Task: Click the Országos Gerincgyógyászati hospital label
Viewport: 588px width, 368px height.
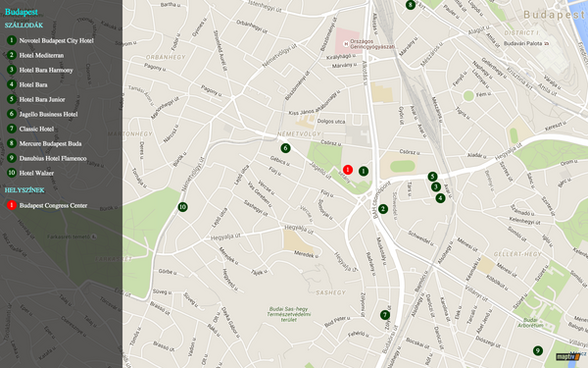Action: pos(373,44)
